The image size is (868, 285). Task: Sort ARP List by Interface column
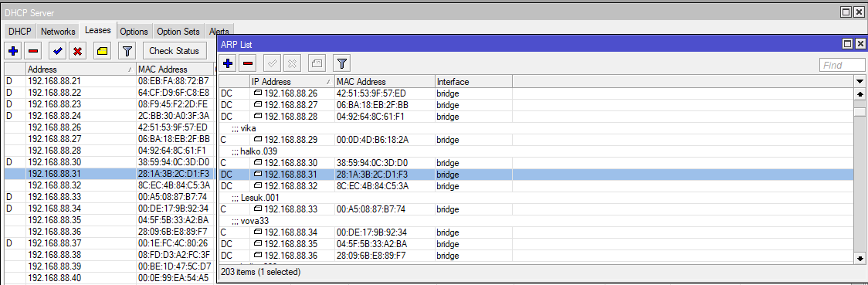point(473,81)
